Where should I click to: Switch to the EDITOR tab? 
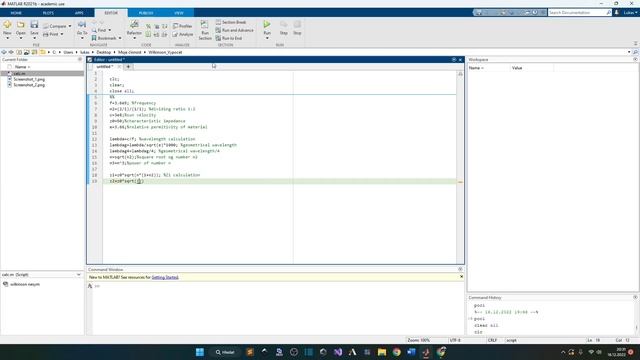[x=111, y=13]
